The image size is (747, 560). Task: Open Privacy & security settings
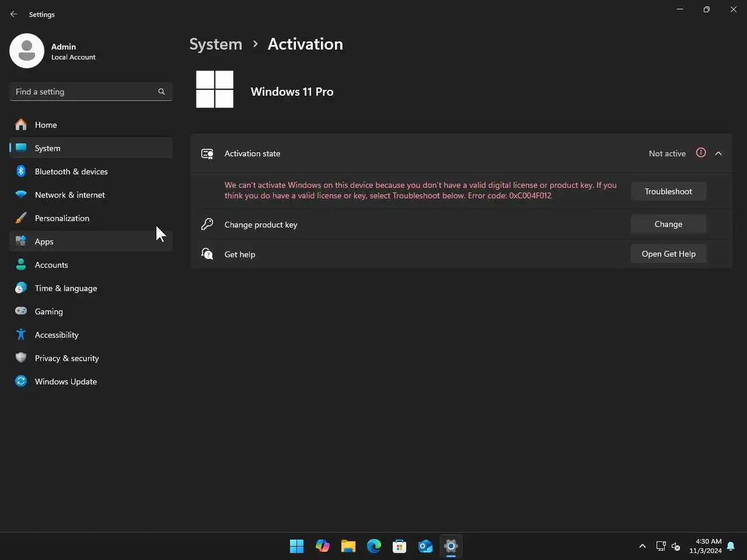coord(91,358)
